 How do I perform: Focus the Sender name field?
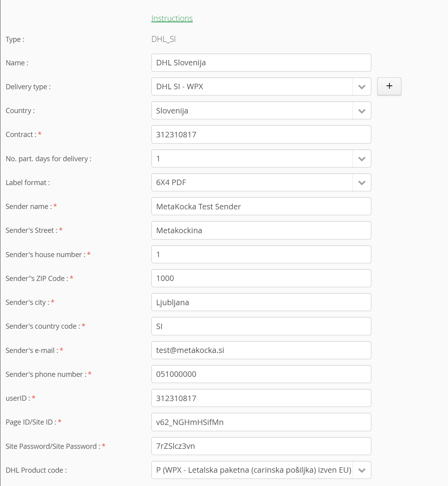click(x=261, y=206)
